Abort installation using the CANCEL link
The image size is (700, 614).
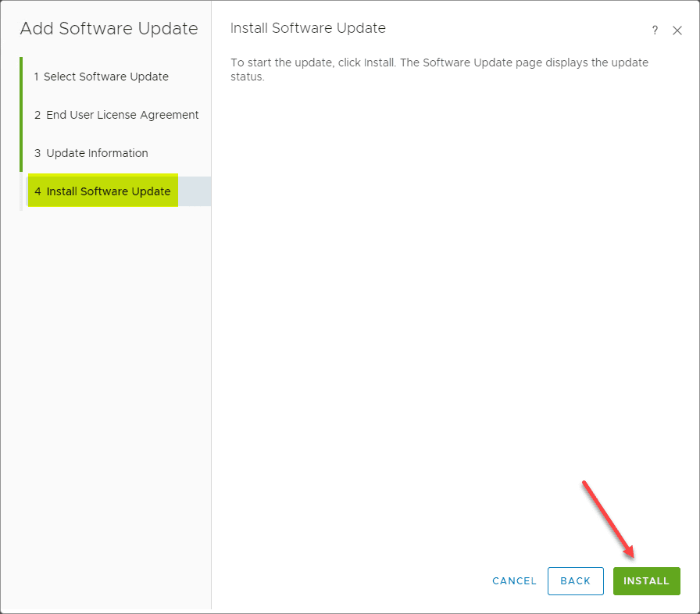point(514,581)
